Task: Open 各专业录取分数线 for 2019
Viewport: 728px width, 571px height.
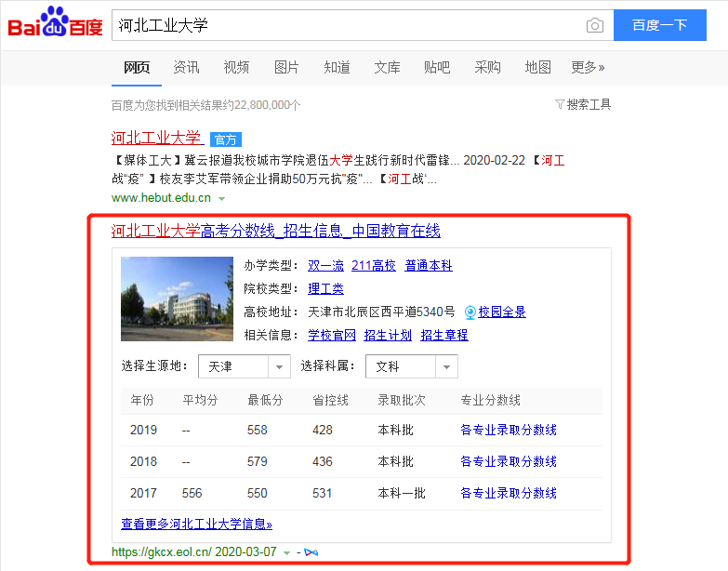Action: coord(509,430)
